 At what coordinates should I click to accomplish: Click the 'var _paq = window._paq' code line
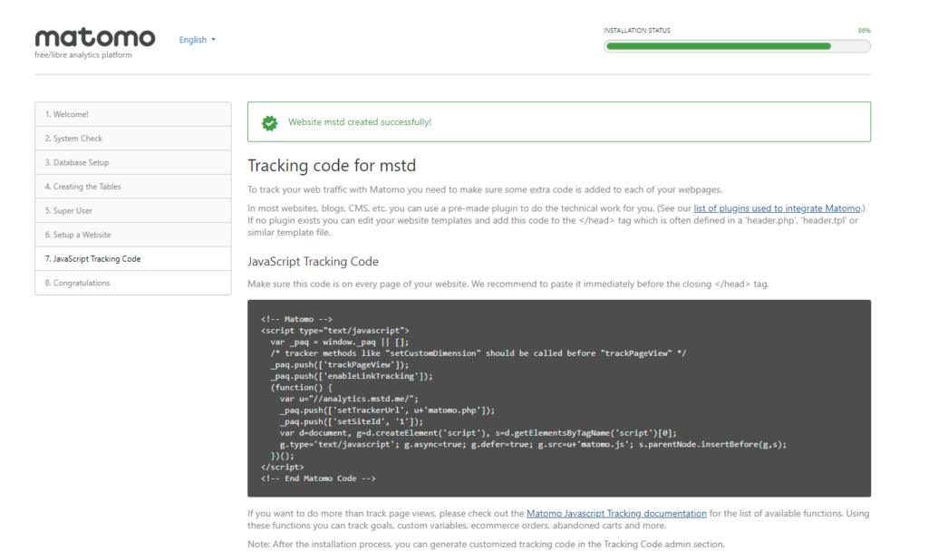click(x=340, y=342)
